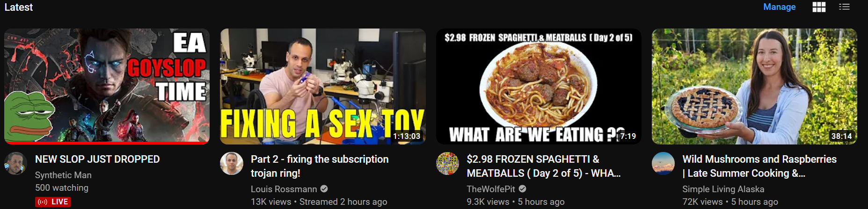The width and height of the screenshot is (868, 209).
Task: Click Louis Rossmann verified checkmark badge
Action: point(324,189)
